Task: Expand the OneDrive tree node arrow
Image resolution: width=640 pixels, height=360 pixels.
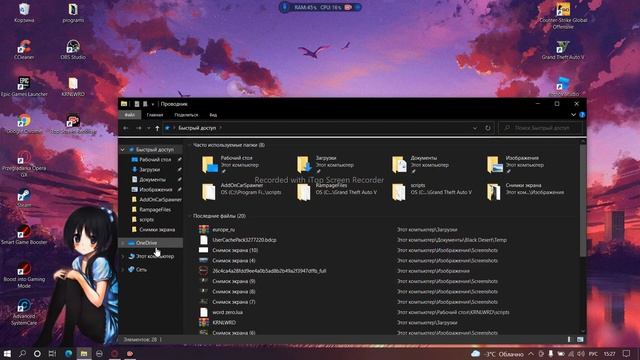Action: pyautogui.click(x=123, y=243)
